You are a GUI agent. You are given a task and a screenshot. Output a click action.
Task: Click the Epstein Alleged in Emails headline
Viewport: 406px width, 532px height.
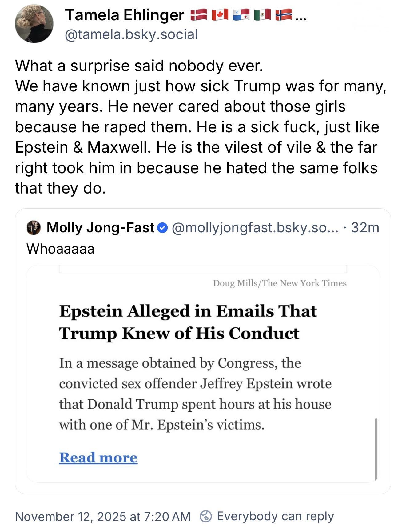coord(188,322)
